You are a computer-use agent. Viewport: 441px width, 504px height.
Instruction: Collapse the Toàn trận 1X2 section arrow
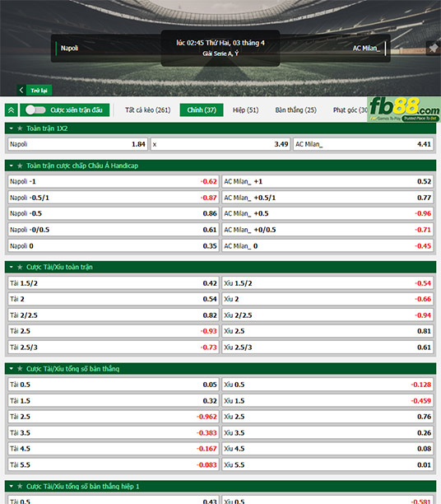coord(12,128)
